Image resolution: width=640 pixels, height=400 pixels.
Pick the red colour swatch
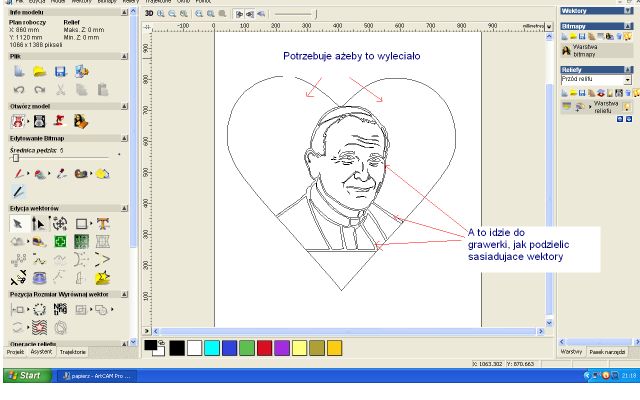(264, 348)
